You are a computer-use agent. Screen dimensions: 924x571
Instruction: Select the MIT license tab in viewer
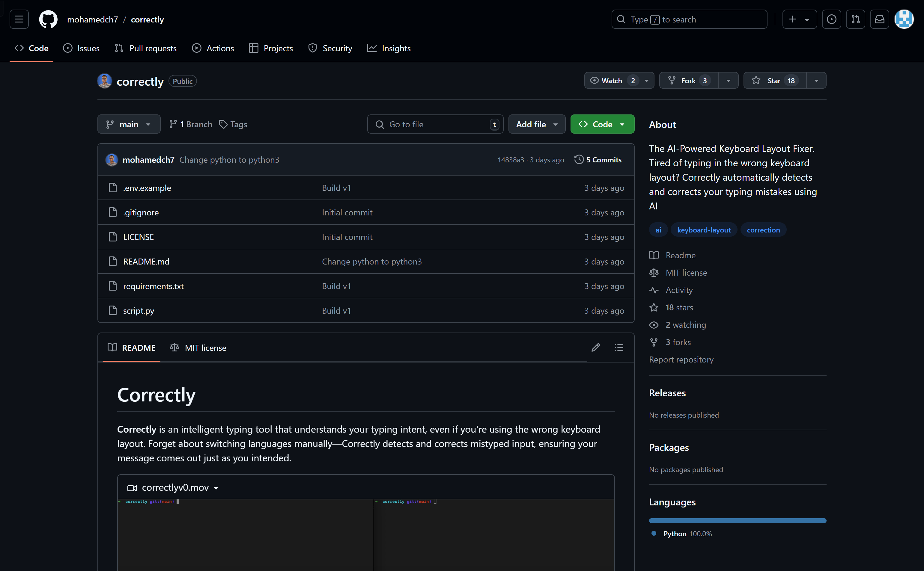[198, 348]
